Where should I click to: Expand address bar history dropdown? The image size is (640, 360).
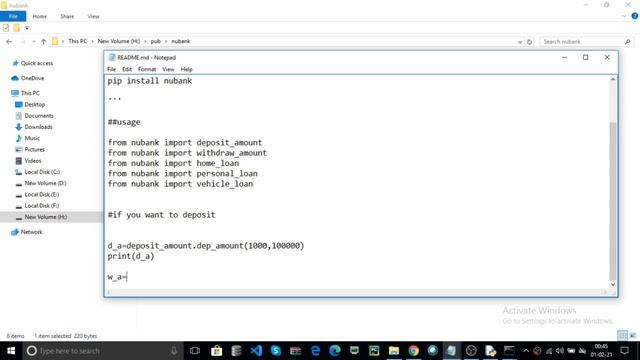click(x=520, y=42)
